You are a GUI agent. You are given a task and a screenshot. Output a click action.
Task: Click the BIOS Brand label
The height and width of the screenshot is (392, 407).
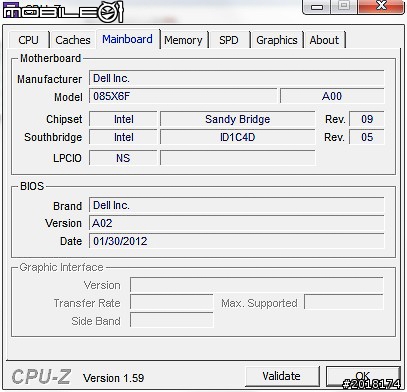click(68, 206)
